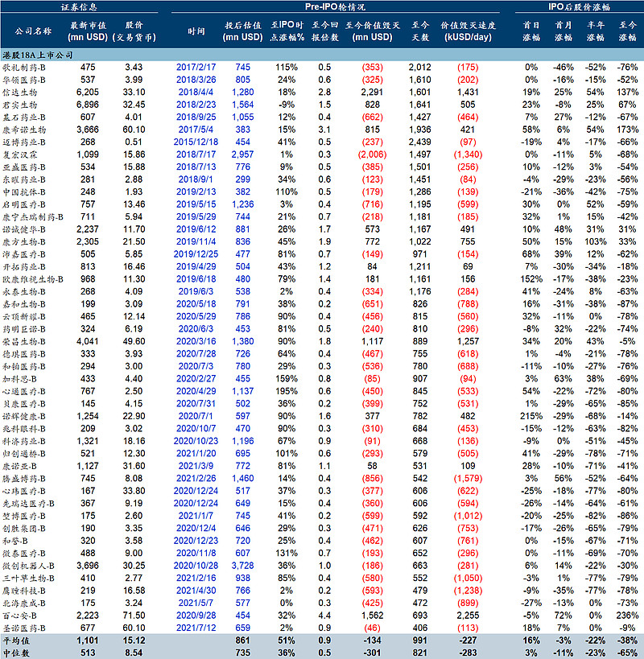This screenshot has height=659, width=644.
Task: Select the '时间' column header
Action: point(196,31)
